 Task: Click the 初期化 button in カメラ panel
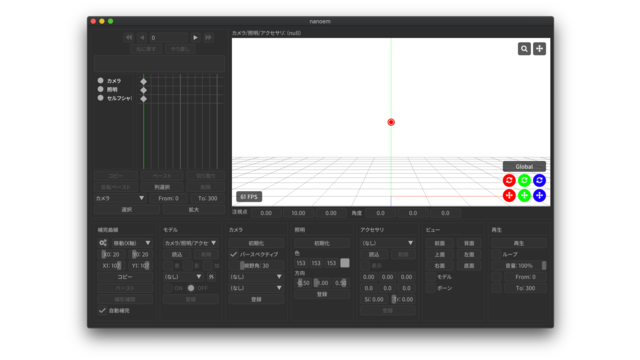click(256, 243)
